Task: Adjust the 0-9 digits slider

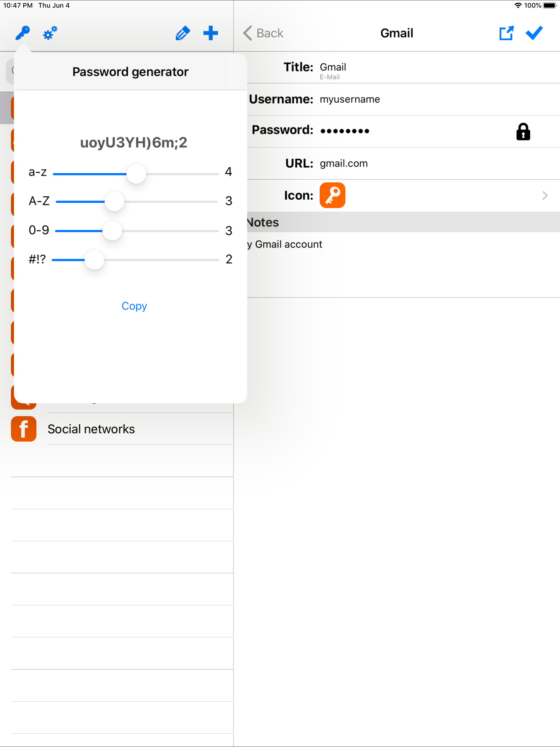Action: 137,231
